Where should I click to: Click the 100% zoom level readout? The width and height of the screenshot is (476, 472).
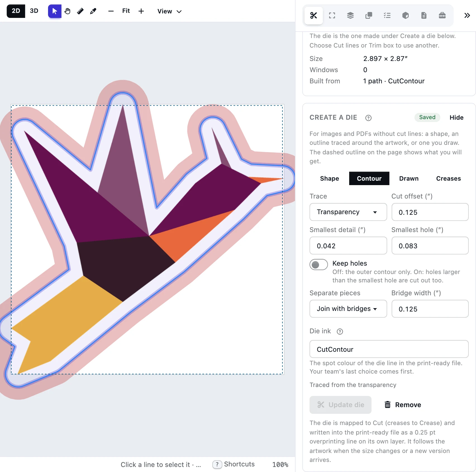point(280,464)
